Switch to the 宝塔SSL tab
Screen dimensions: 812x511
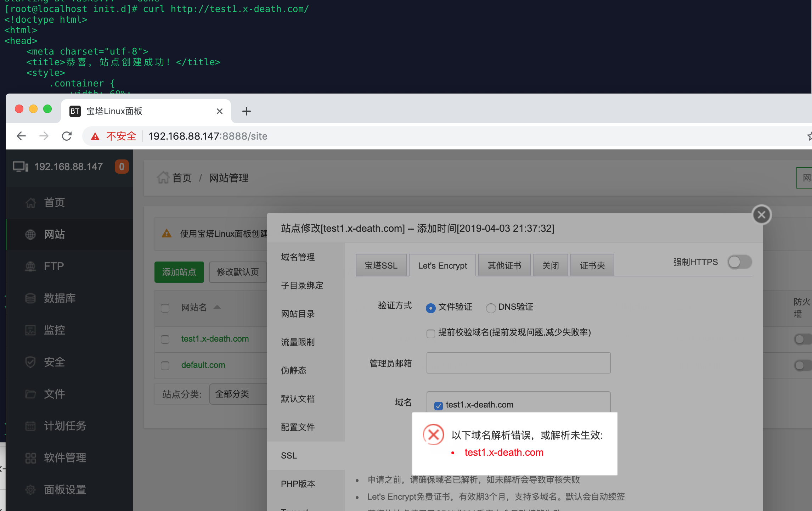pos(381,265)
